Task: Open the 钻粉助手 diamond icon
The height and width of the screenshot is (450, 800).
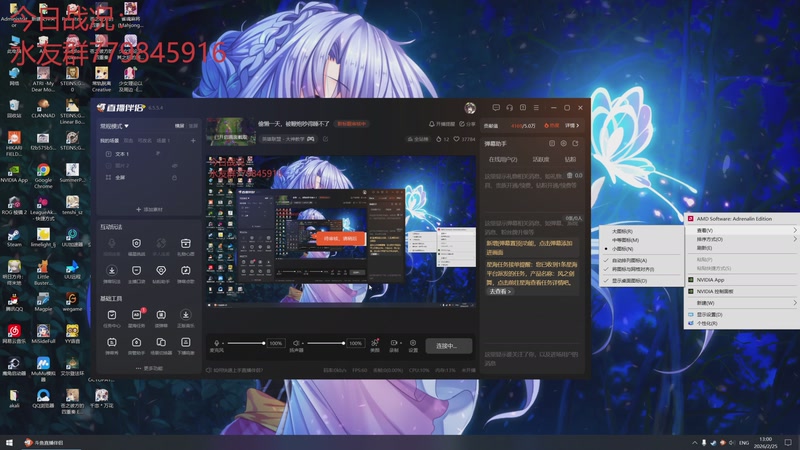Action: click(161, 270)
